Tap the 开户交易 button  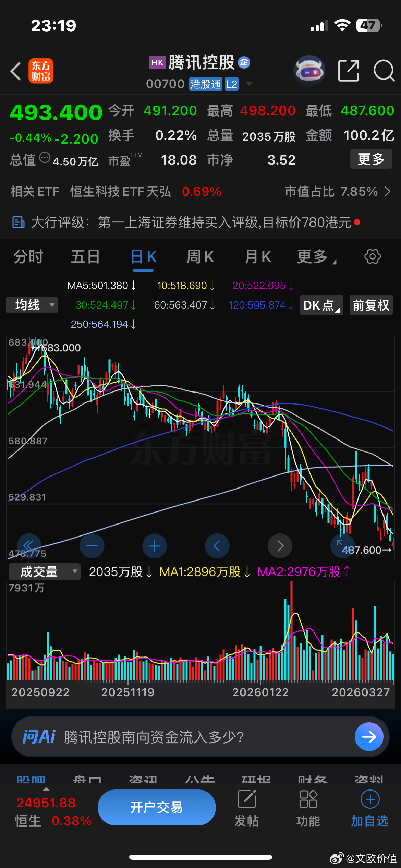(157, 807)
